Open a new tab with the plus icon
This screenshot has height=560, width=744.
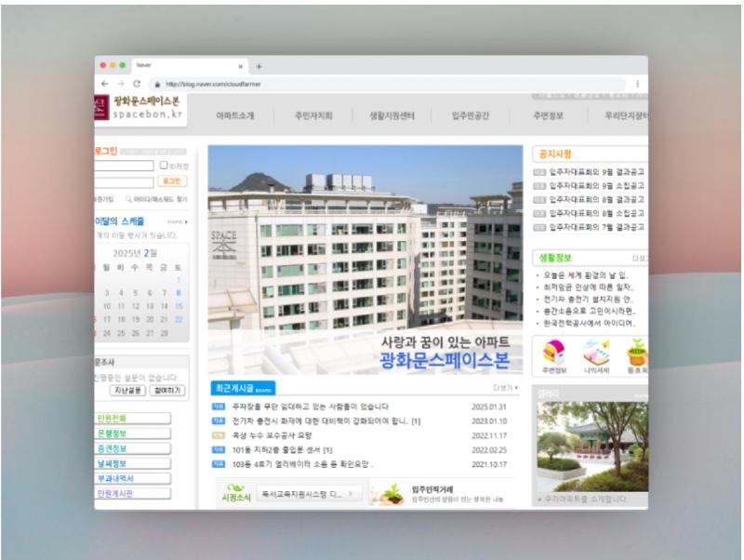click(x=259, y=66)
